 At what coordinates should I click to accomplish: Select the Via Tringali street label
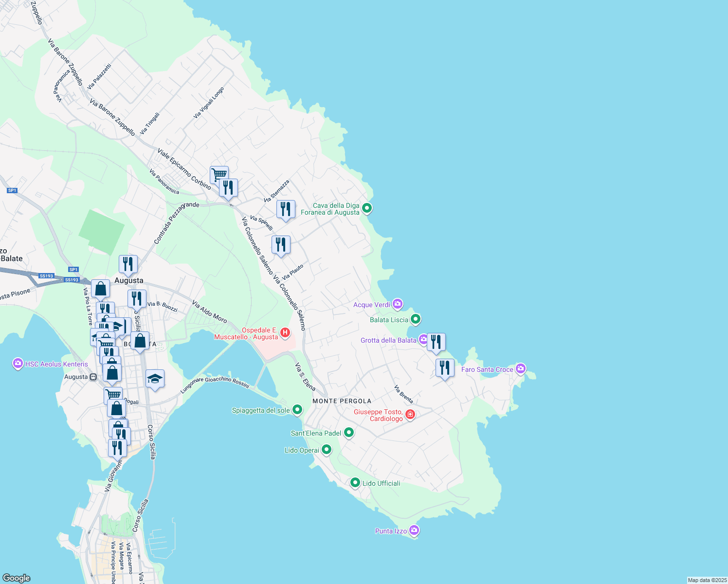coord(150,124)
